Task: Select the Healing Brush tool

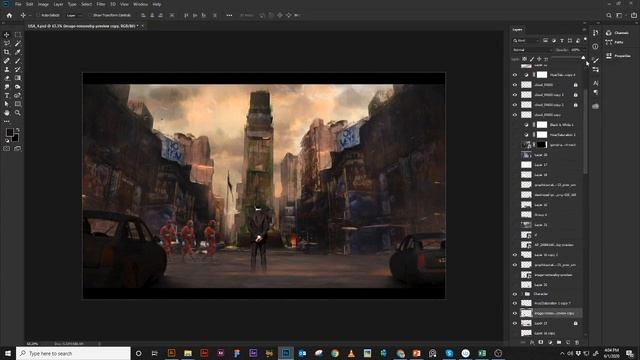Action: [x=7, y=61]
